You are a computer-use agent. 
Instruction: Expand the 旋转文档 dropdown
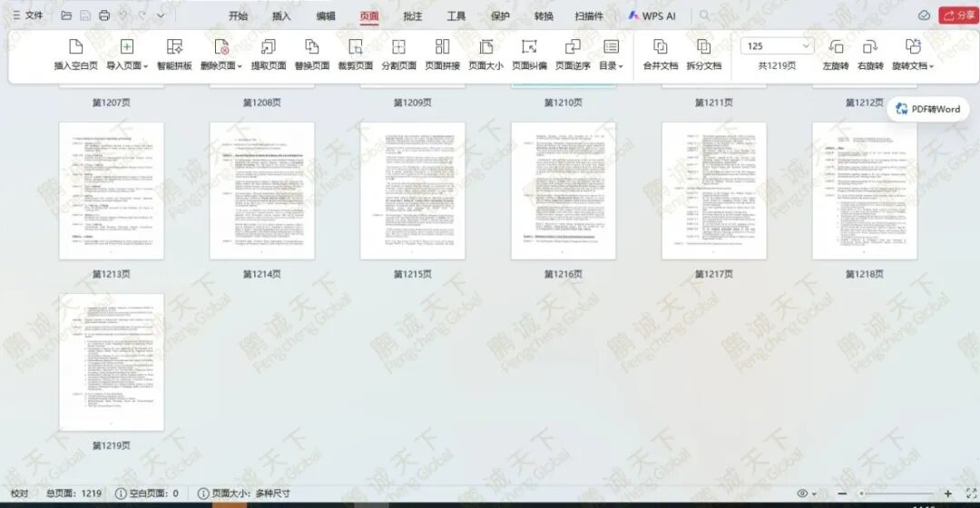pyautogui.click(x=931, y=66)
